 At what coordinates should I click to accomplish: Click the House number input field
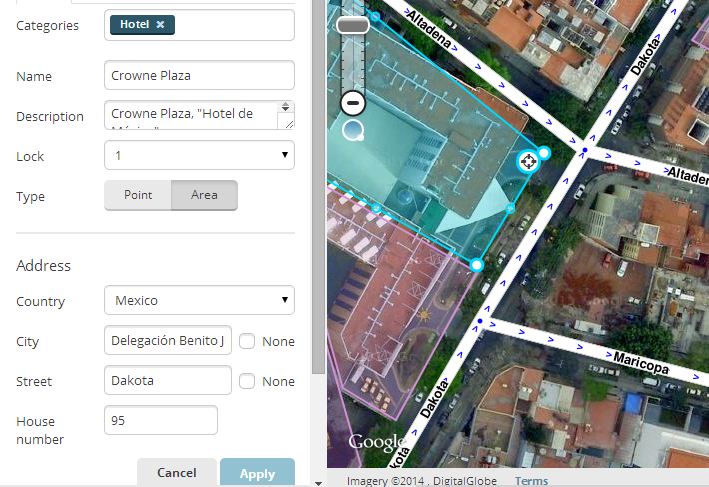pos(161,421)
